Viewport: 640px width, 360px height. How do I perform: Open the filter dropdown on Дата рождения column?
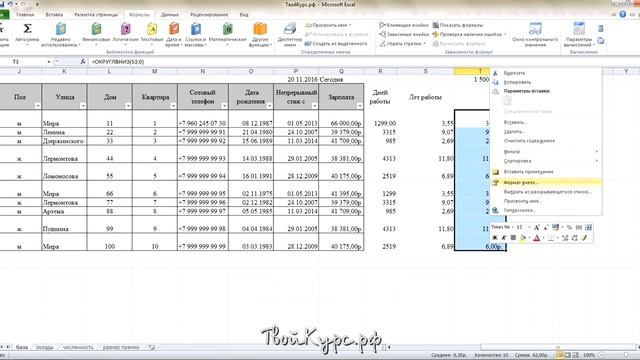click(269, 106)
